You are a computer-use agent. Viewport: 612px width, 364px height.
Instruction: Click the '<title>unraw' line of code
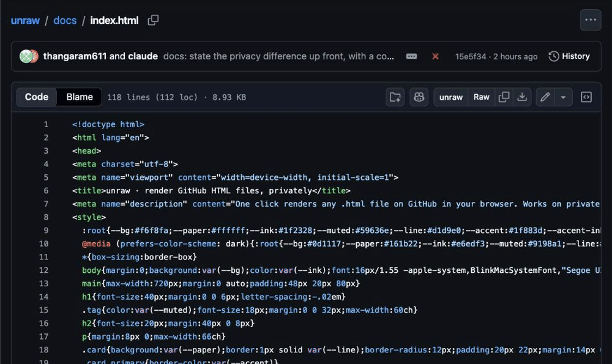211,190
